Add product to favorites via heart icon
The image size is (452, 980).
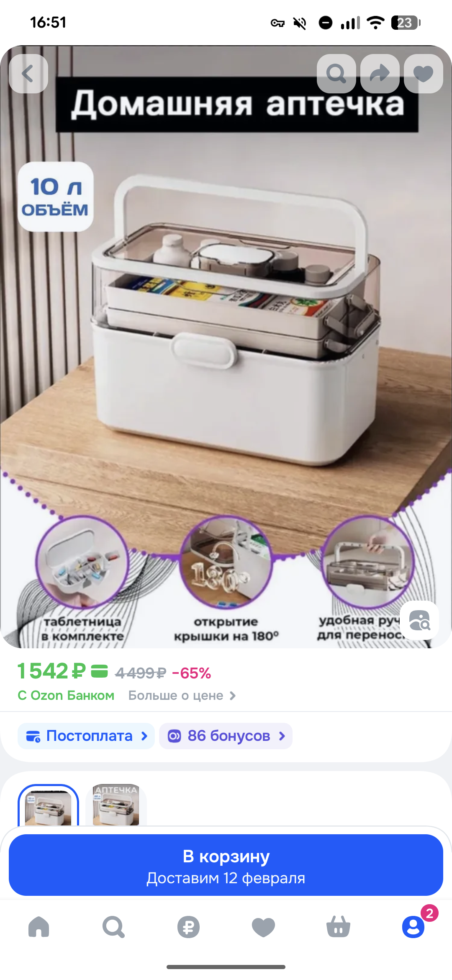click(x=423, y=74)
